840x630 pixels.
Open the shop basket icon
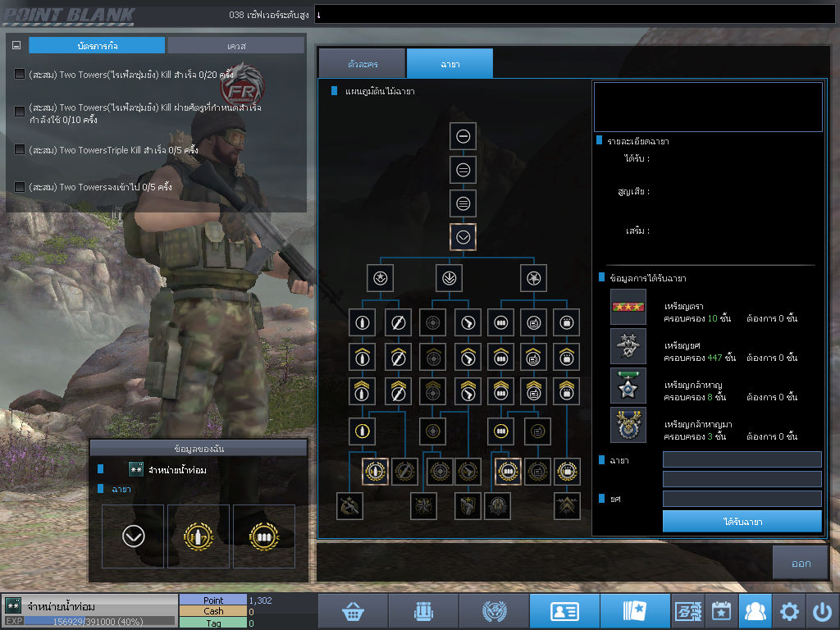pyautogui.click(x=353, y=610)
